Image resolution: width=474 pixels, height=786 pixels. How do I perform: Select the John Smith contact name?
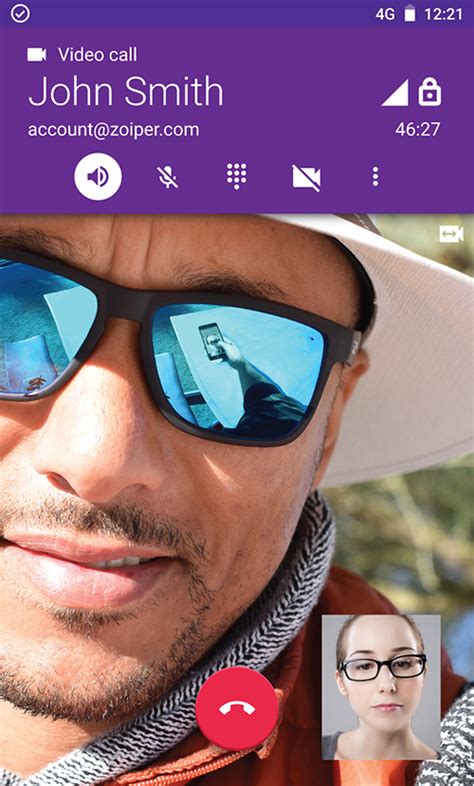pyautogui.click(x=125, y=91)
